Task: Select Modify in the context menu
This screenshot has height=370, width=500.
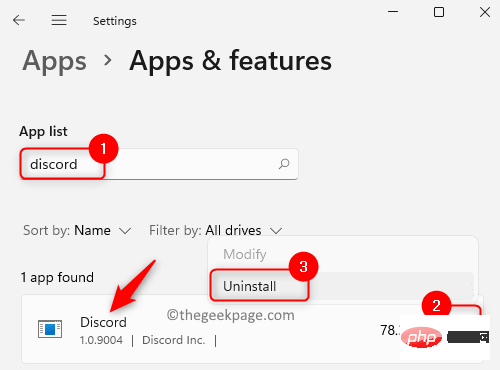Action: (x=245, y=254)
